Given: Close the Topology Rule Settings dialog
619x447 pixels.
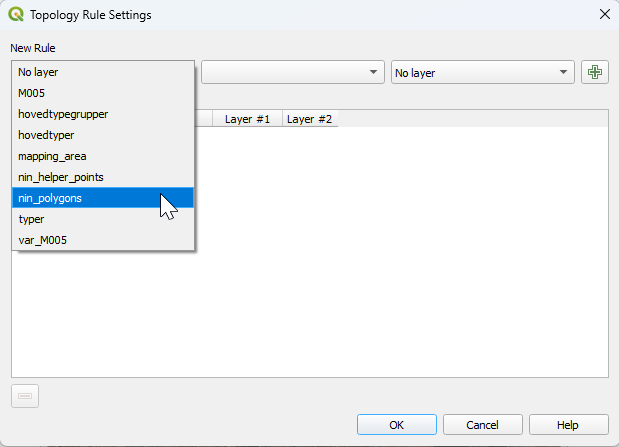Looking at the screenshot, I should (x=603, y=14).
